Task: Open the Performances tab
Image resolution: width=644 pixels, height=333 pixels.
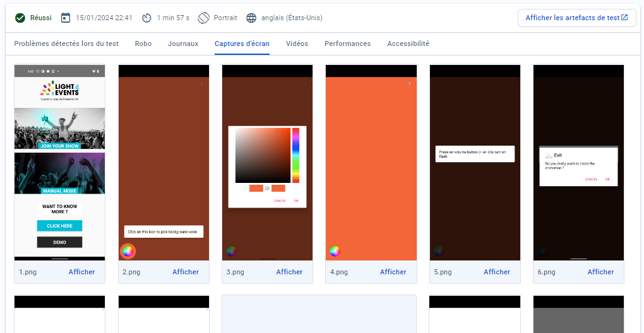Action: click(347, 44)
